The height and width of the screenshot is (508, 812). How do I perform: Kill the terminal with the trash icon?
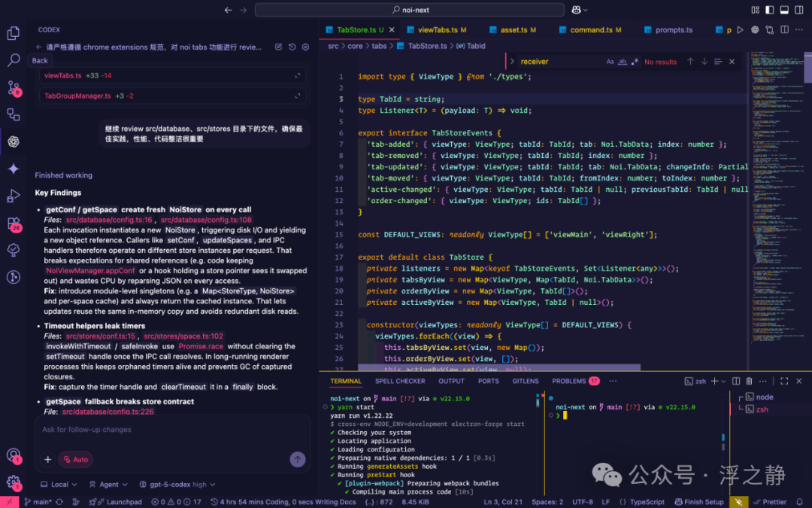pos(749,381)
